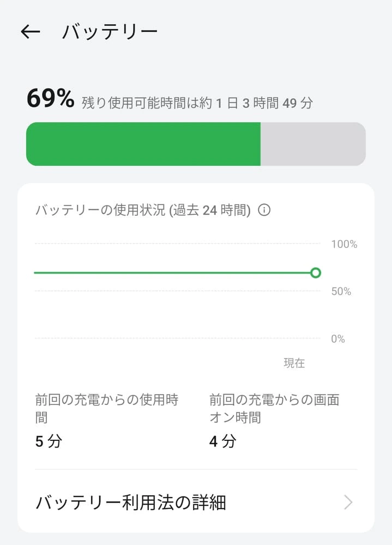The height and width of the screenshot is (545, 392).
Task: Click the 4 分 screen-on time value
Action: (222, 441)
